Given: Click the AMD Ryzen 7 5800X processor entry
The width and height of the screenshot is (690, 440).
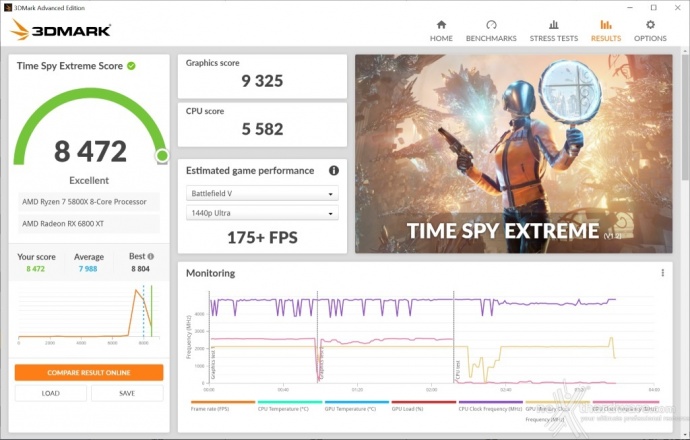Looking at the screenshot, I should tap(89, 202).
